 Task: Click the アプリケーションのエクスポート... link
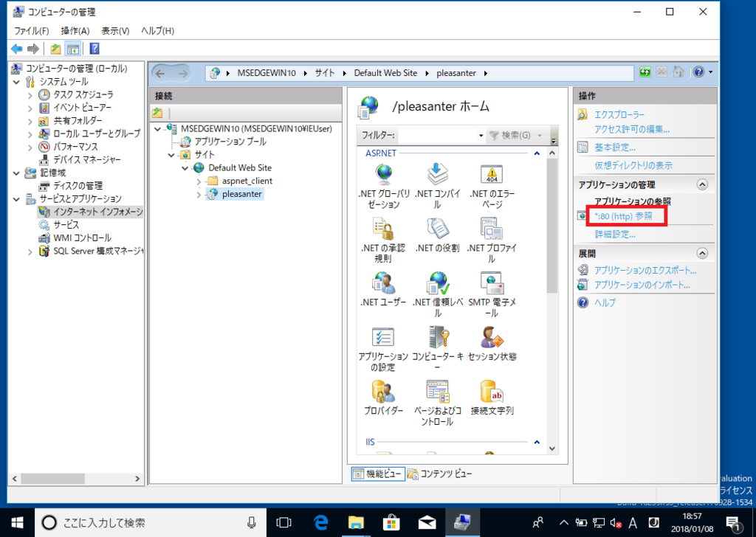645,271
